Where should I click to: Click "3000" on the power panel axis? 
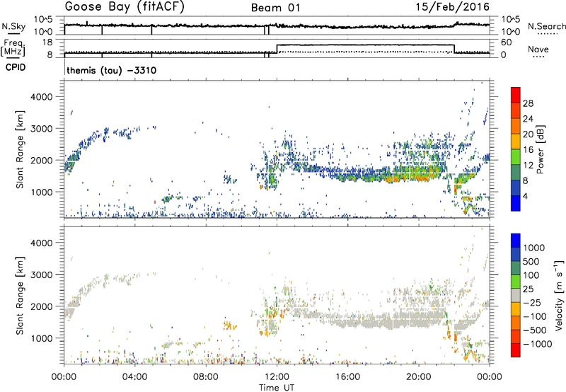point(42,129)
